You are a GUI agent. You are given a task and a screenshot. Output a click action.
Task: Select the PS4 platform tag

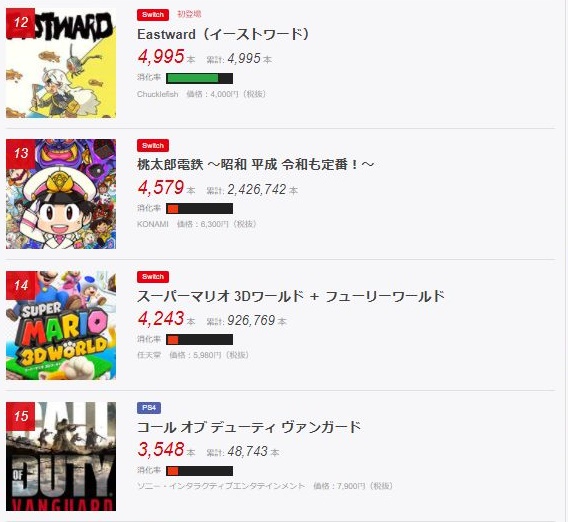click(x=149, y=408)
